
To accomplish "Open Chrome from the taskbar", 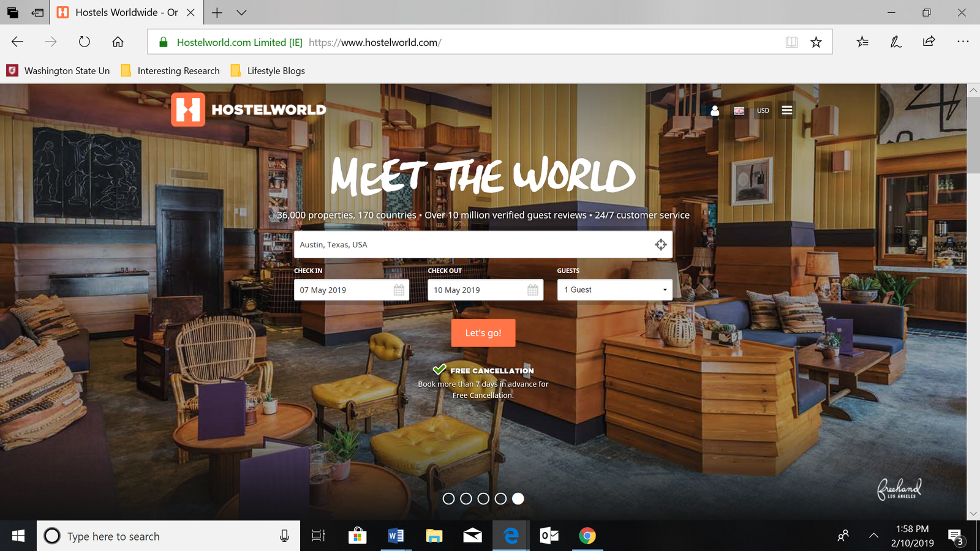I will pyautogui.click(x=587, y=536).
